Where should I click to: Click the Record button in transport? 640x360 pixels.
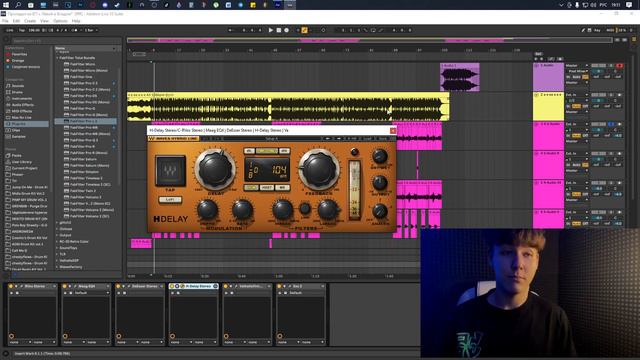[x=287, y=30]
